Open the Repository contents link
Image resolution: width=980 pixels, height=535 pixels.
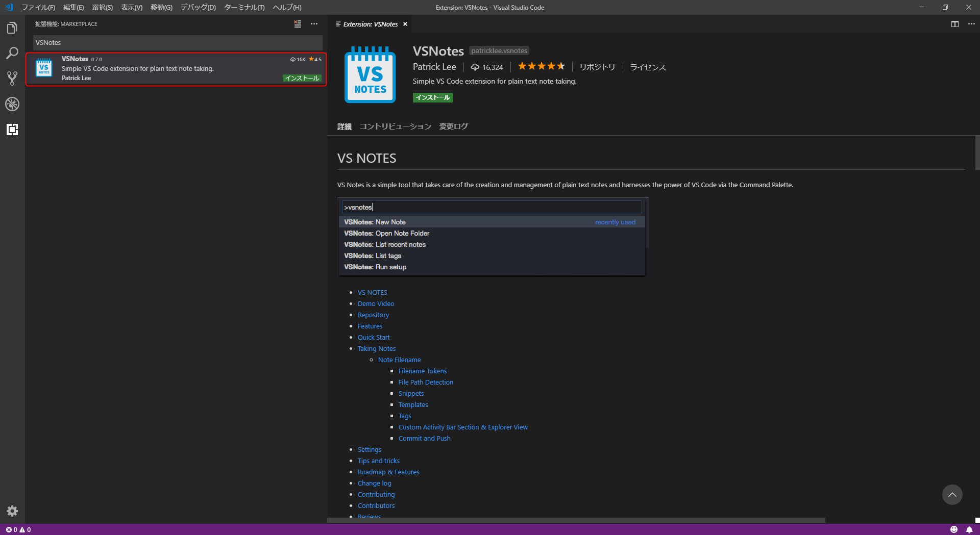coord(373,315)
